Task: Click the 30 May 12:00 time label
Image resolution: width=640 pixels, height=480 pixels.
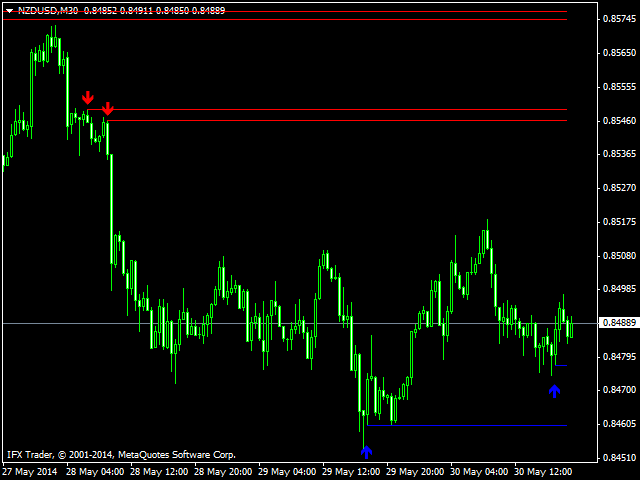Action: (x=543, y=472)
